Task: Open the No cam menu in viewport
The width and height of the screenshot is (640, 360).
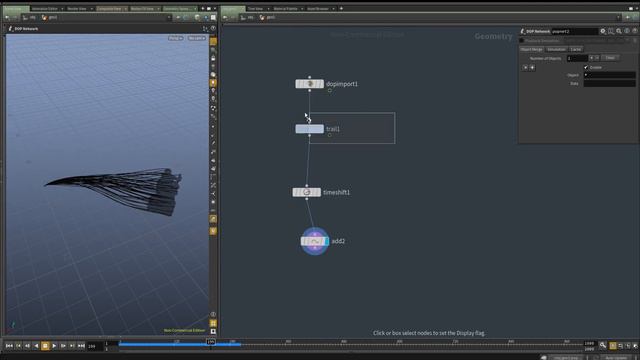Action: [x=197, y=38]
